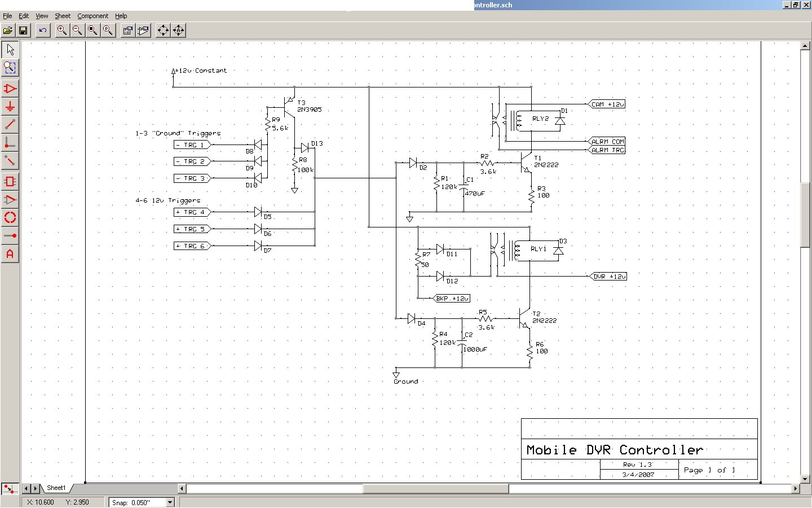Select the 'ALRM TRG' port label
This screenshot has height=508, width=812.
pyautogui.click(x=606, y=150)
